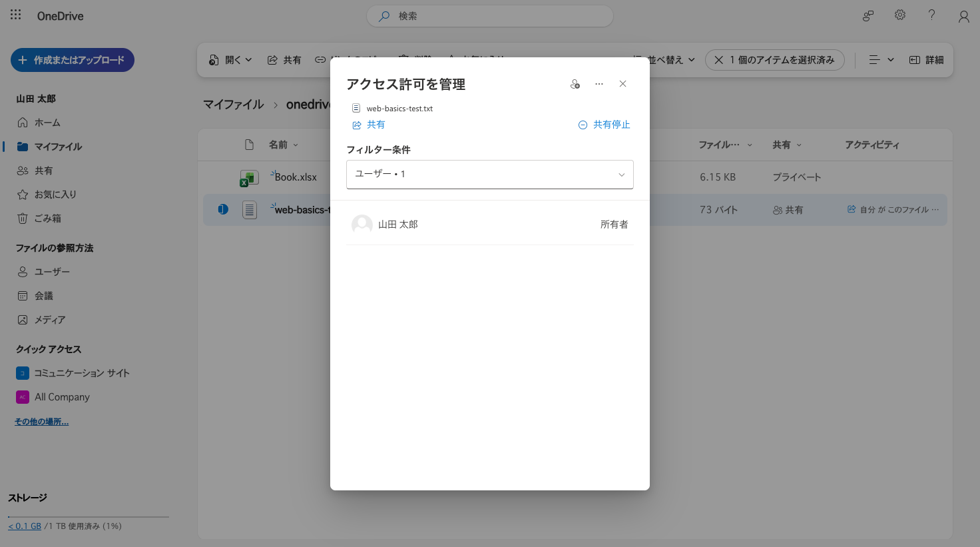Click the 作成またはアップロード button
This screenshot has height=547, width=980.
(x=73, y=60)
